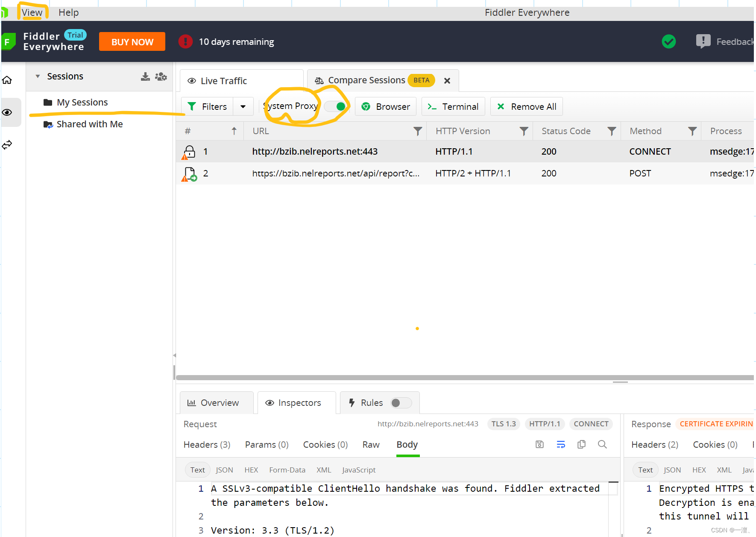Click the CERTIFICATE EXPIRING warning badge
This screenshot has height=537, width=756.
[716, 424]
